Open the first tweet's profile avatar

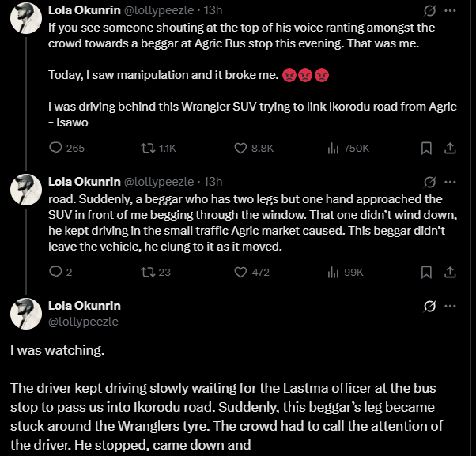pos(26,18)
